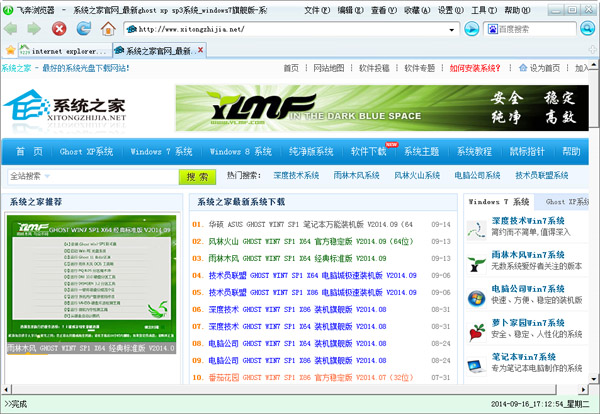
Task: Click in the 百度搜索 search field
Action: point(525,29)
